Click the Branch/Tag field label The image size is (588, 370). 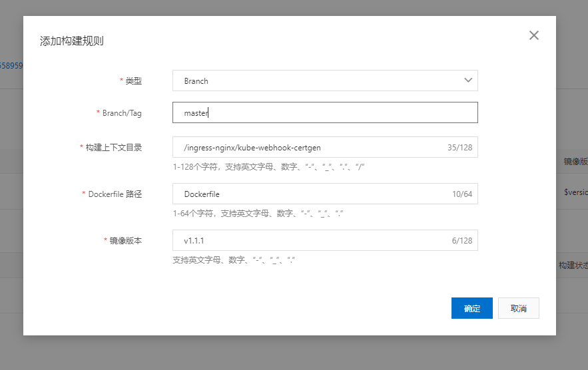pos(122,113)
